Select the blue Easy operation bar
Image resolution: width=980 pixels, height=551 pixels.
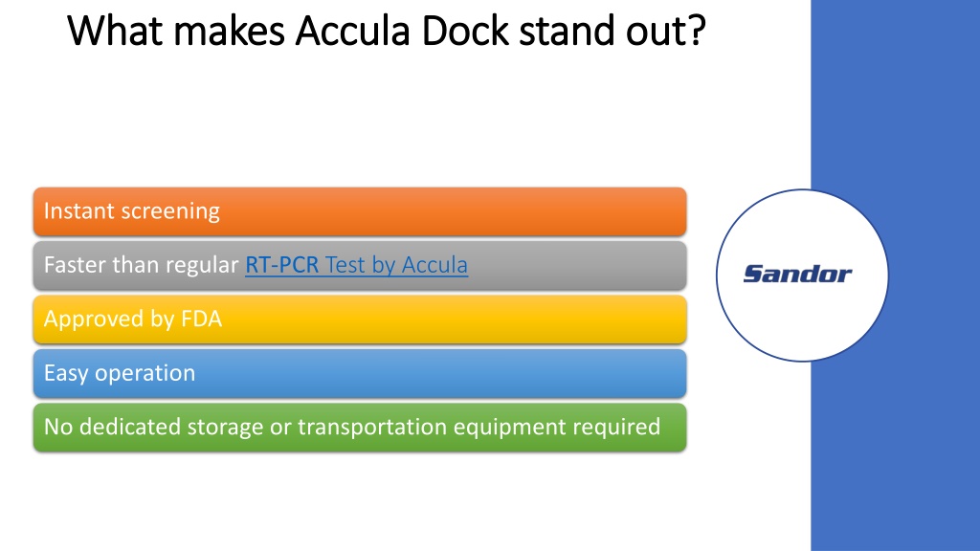pos(360,374)
